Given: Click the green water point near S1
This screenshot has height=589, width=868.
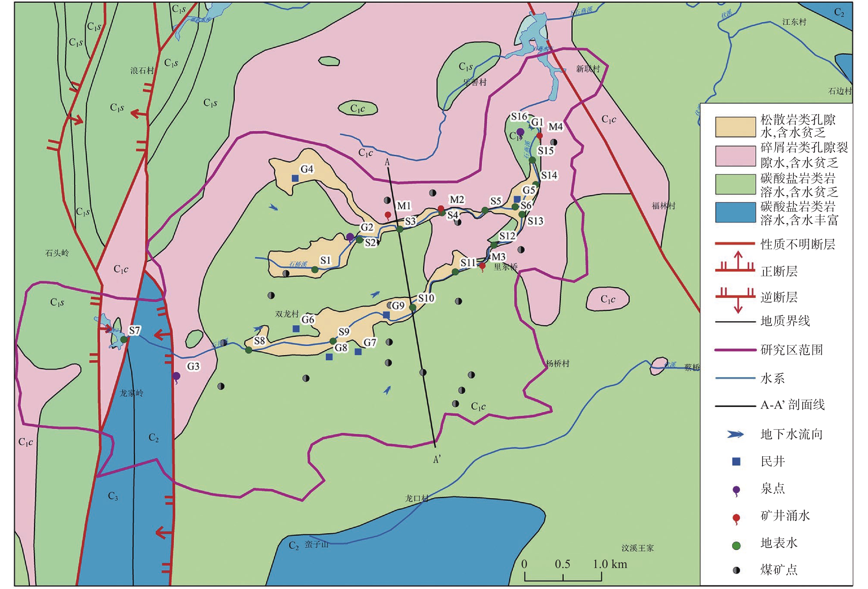Looking at the screenshot, I should (x=315, y=270).
